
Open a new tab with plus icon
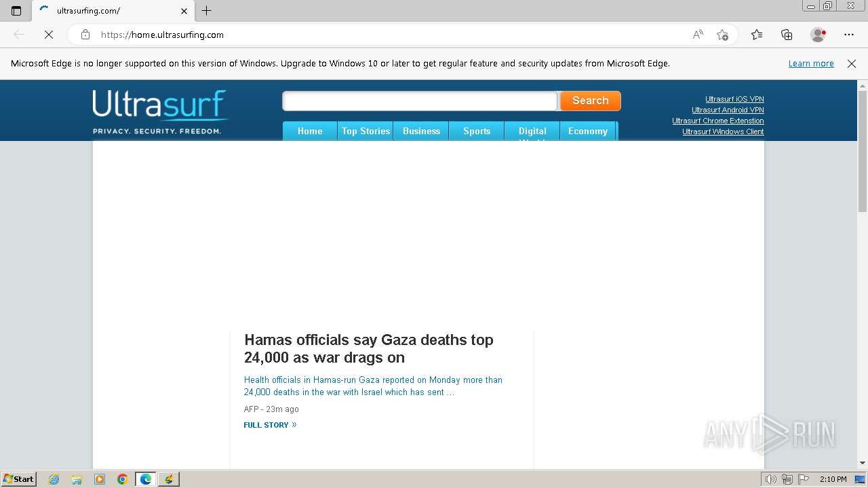207,11
